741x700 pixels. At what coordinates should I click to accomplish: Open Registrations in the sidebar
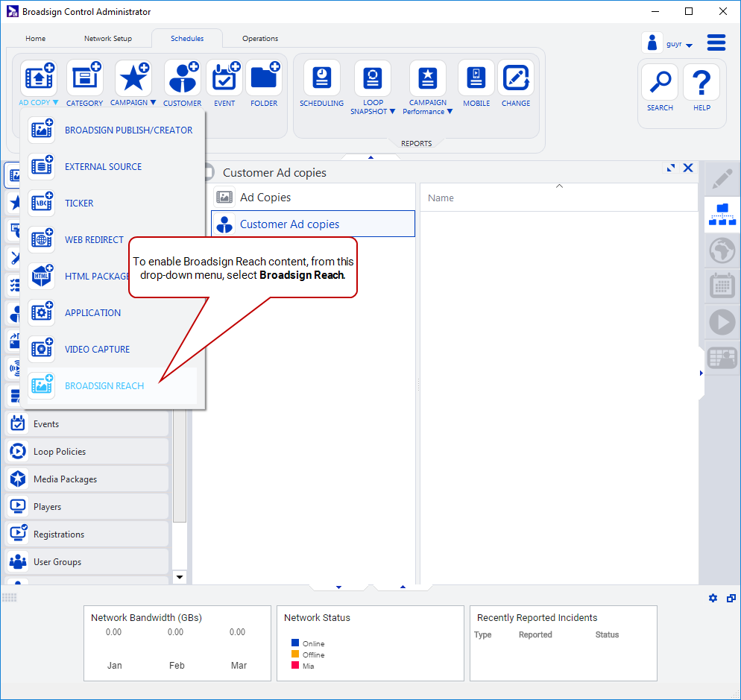coord(87,534)
